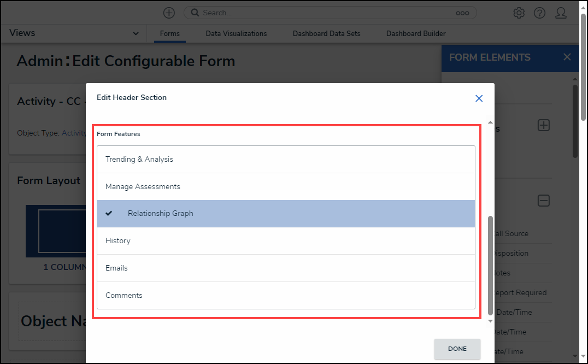Close the Edit Header Section dialog
Screen dimensions: 588x364
coord(479,98)
